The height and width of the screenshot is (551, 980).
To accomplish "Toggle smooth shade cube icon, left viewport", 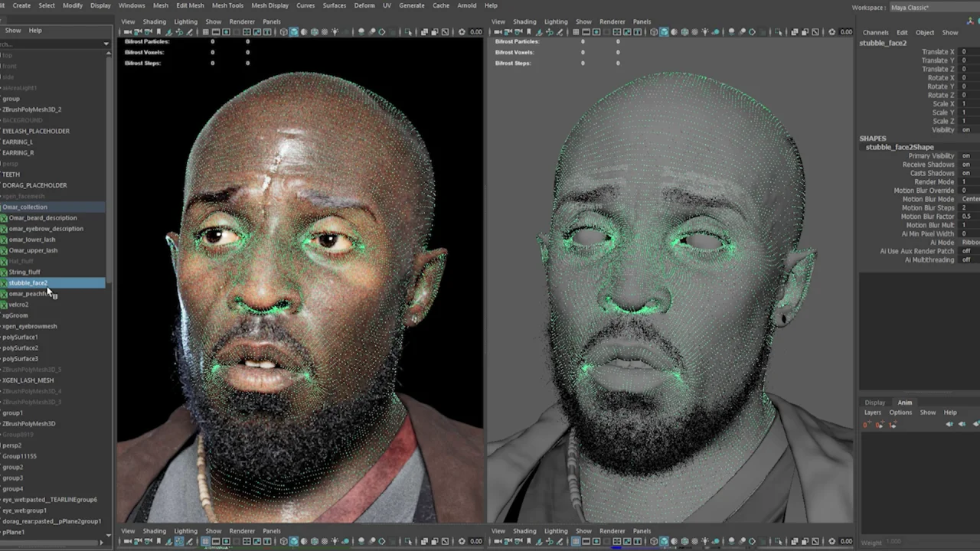I will click(294, 31).
